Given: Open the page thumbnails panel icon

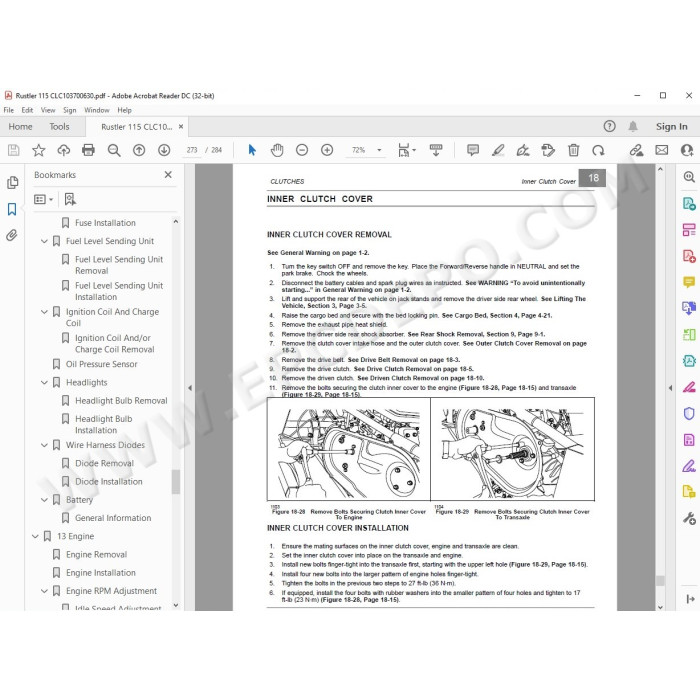Looking at the screenshot, I should click(12, 182).
